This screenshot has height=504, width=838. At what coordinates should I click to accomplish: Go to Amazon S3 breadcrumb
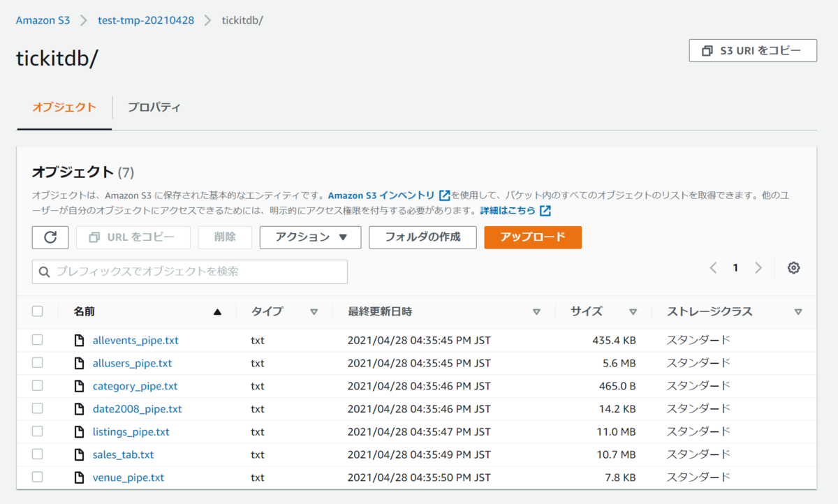pyautogui.click(x=43, y=20)
